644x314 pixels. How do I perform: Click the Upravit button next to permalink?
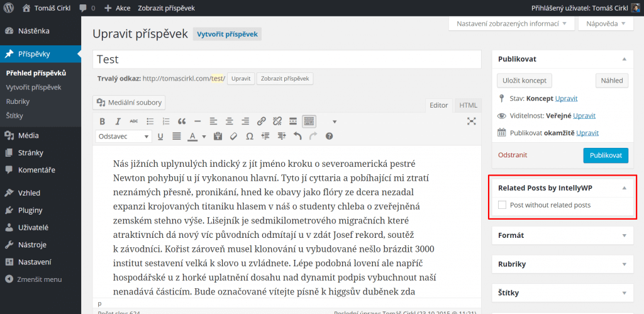241,79
